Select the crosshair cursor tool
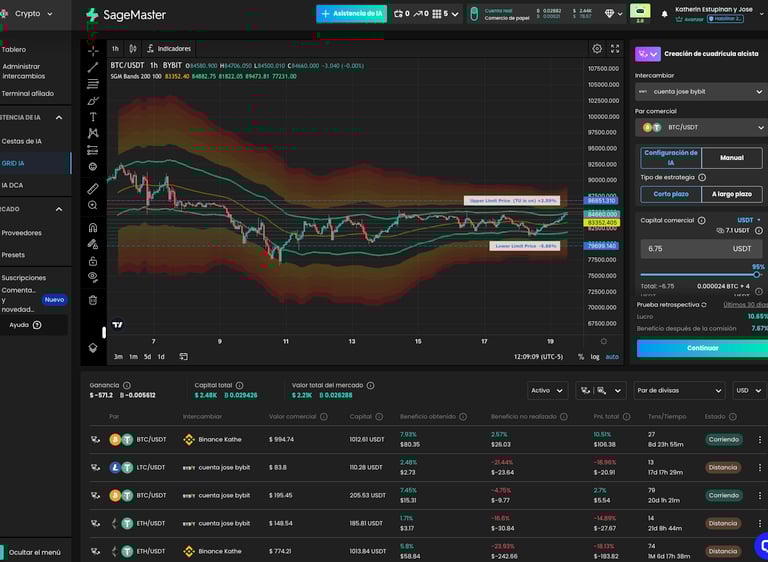 click(93, 51)
